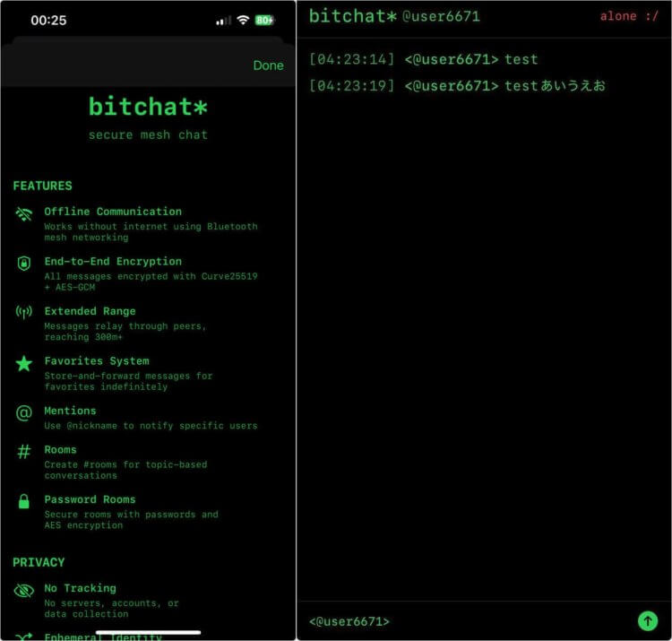Image resolution: width=672 pixels, height=641 pixels.
Task: Tap the 00:25 clock in status bar
Action: point(48,20)
